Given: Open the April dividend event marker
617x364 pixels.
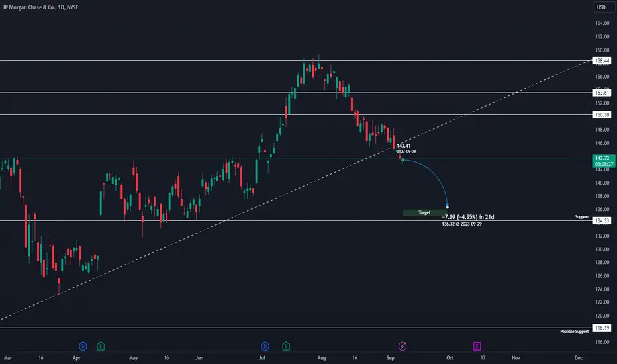Looking at the screenshot, I should 83,346.
